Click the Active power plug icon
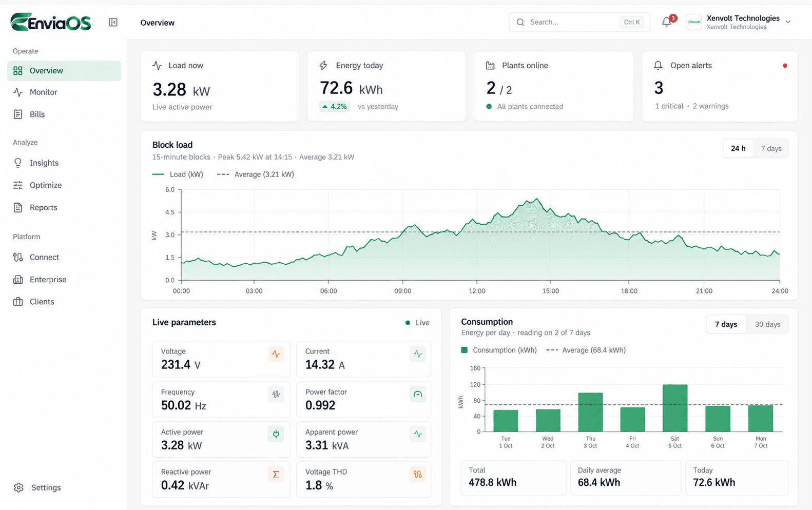 [x=276, y=434]
